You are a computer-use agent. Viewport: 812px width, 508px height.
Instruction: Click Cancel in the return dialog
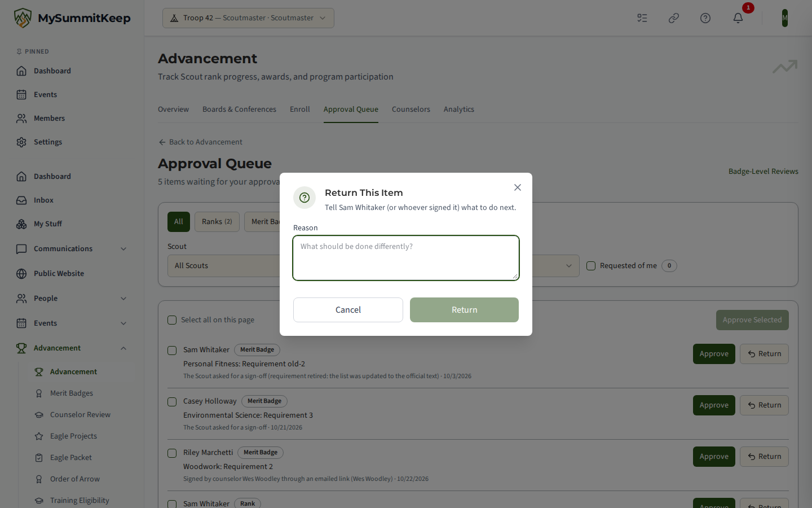348,310
